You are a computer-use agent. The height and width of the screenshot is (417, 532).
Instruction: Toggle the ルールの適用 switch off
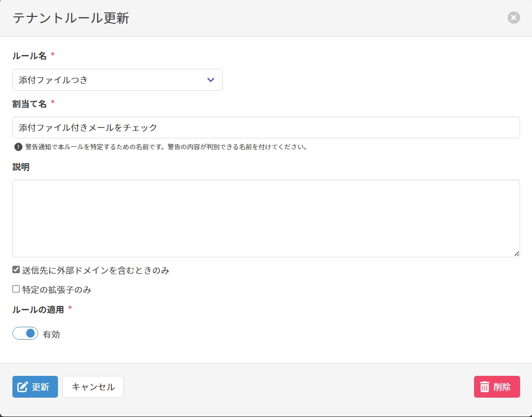[x=25, y=334]
